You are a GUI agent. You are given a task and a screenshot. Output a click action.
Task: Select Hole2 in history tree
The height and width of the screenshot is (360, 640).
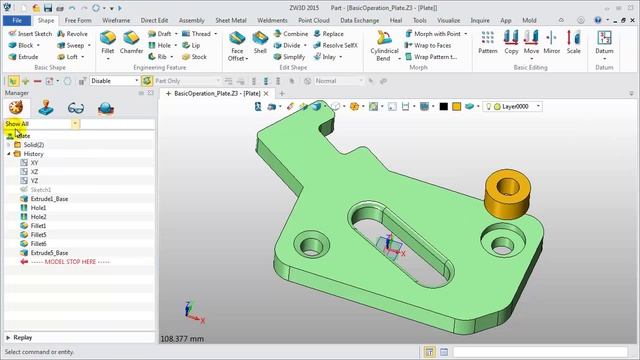(38, 217)
